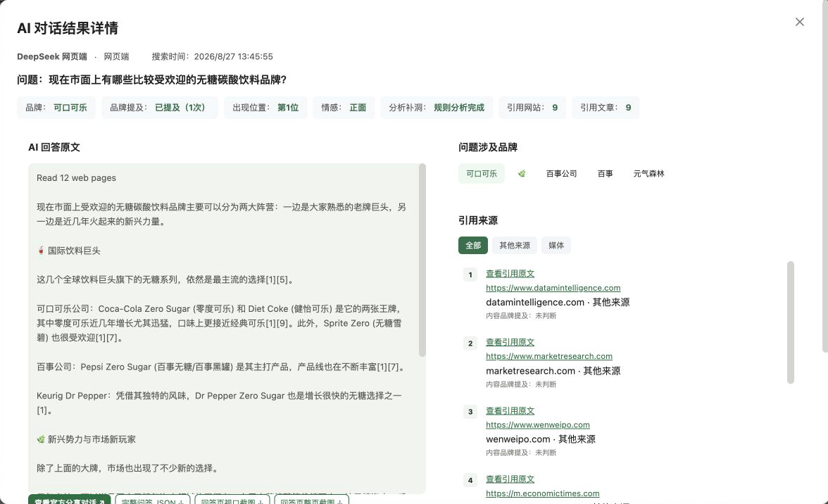Click the 搜索时间 2026/8/27 13:45:55 timestamp
This screenshot has height=504, width=828.
pyautogui.click(x=213, y=56)
